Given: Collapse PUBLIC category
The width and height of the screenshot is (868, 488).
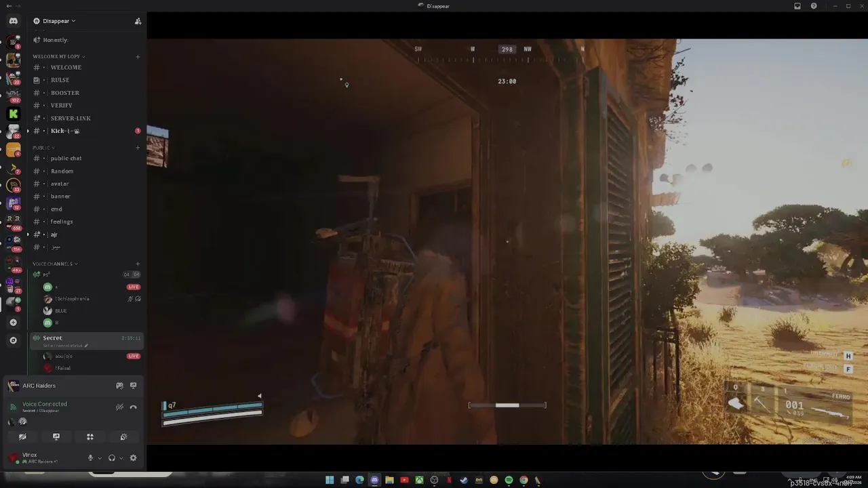Looking at the screenshot, I should click(43, 148).
